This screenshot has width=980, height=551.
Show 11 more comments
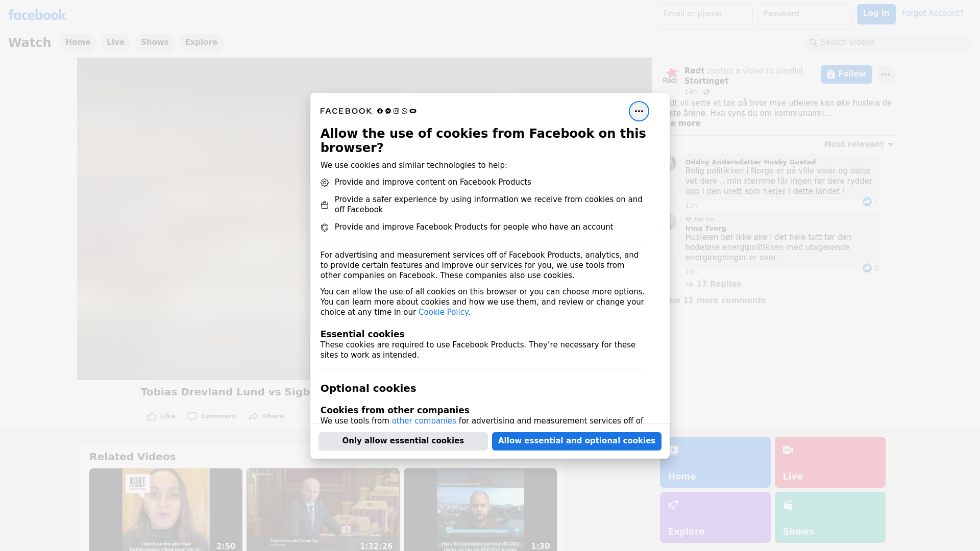[717, 300]
